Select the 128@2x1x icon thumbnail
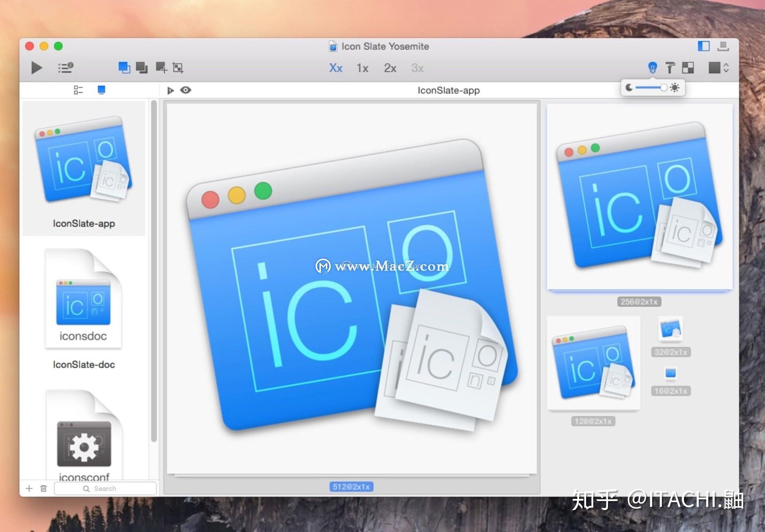This screenshot has height=532, width=765. (x=593, y=363)
